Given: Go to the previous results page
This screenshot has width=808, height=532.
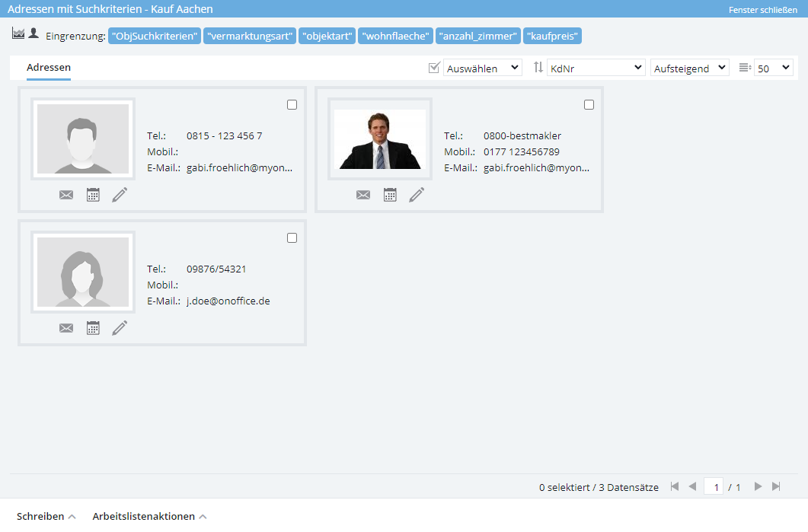Looking at the screenshot, I should 692,486.
